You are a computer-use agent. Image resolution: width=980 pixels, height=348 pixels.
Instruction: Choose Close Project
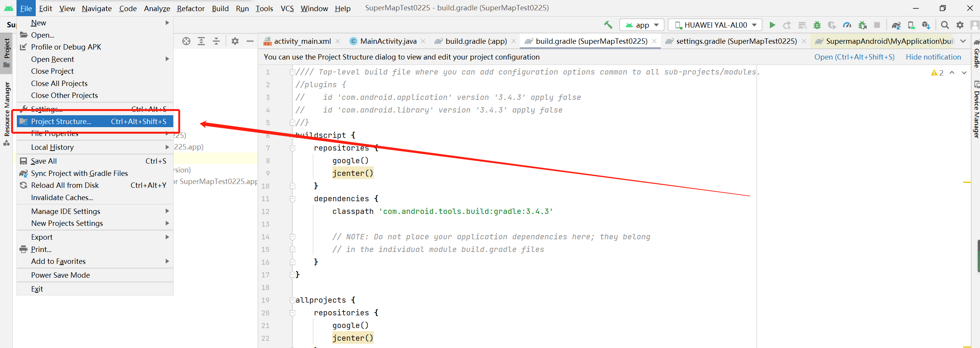(95, 71)
